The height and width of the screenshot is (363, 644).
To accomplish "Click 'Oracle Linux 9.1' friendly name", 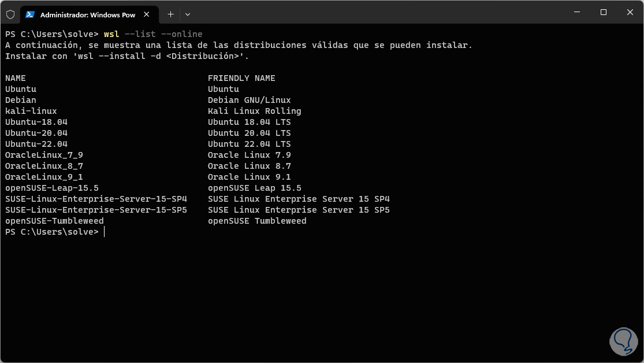I will tap(250, 177).
